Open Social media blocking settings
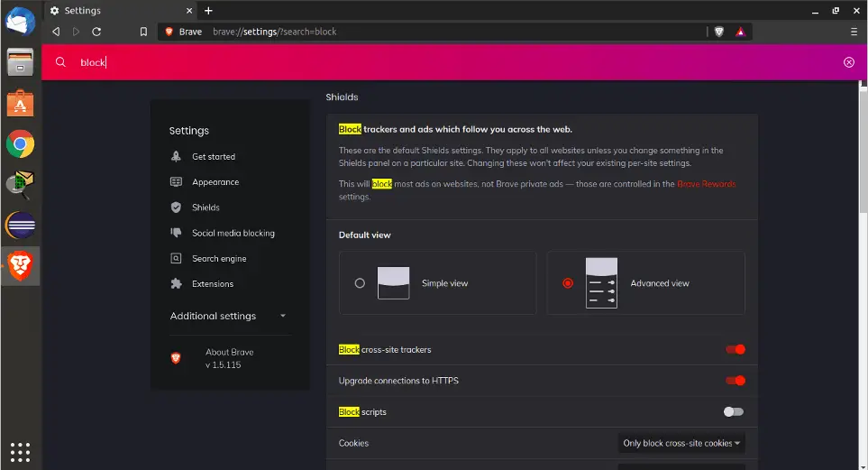 pos(233,233)
